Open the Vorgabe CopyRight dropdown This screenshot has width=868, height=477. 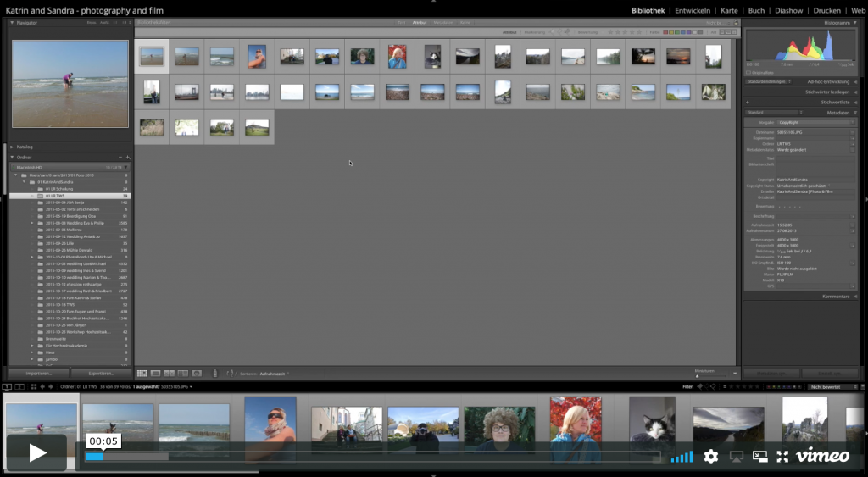click(816, 122)
